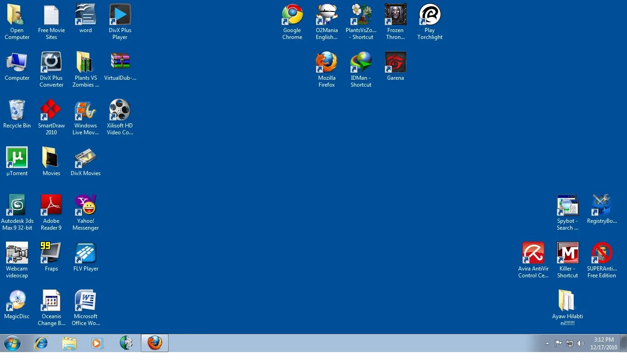The image size is (627, 364).
Task: Open Google Chrome from the desktop
Action: pyautogui.click(x=292, y=14)
